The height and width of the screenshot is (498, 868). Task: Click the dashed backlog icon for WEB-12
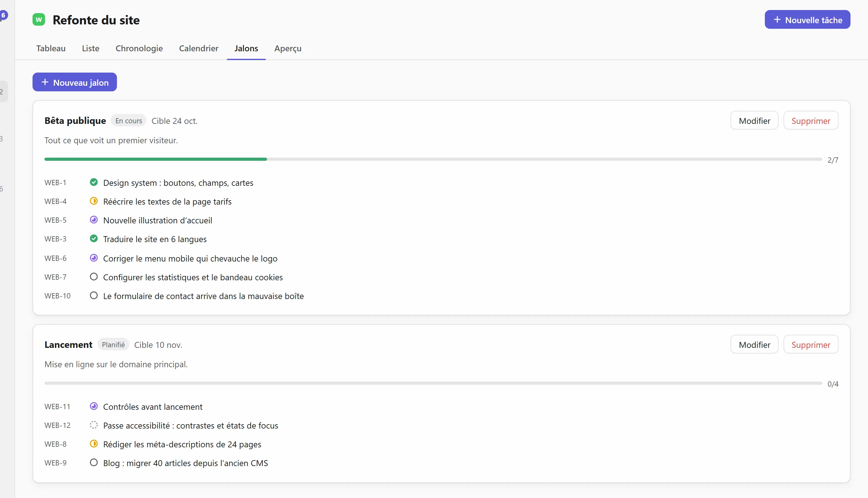pyautogui.click(x=94, y=425)
